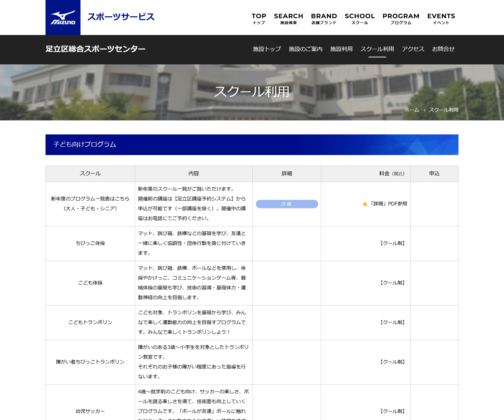This screenshot has height=420, width=504.
Task: Click the ちびっこ体操 description text
Action: pos(192,243)
